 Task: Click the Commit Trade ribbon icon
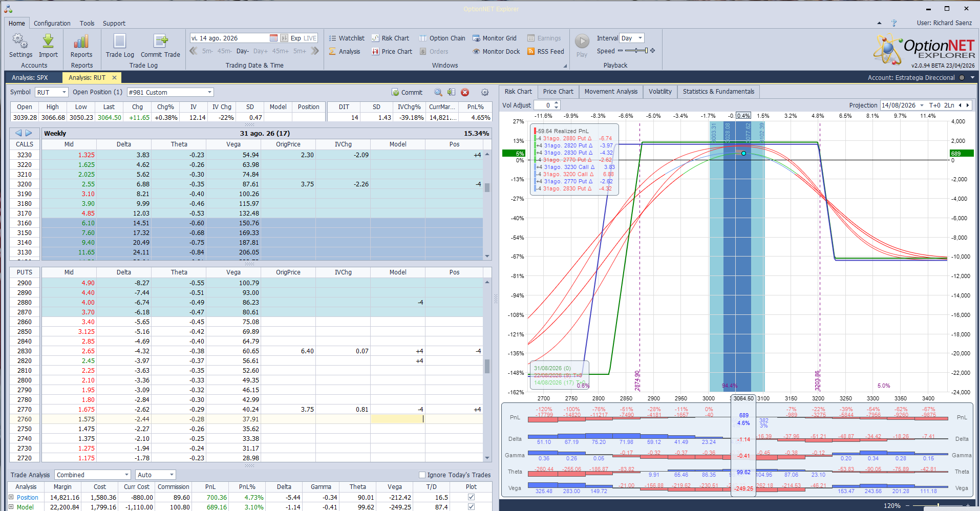(160, 41)
